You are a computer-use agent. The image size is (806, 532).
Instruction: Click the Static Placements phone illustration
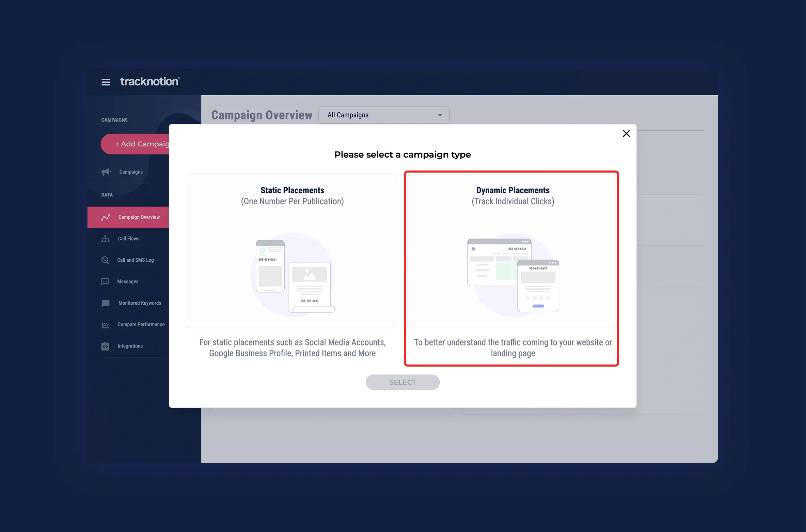click(x=270, y=266)
